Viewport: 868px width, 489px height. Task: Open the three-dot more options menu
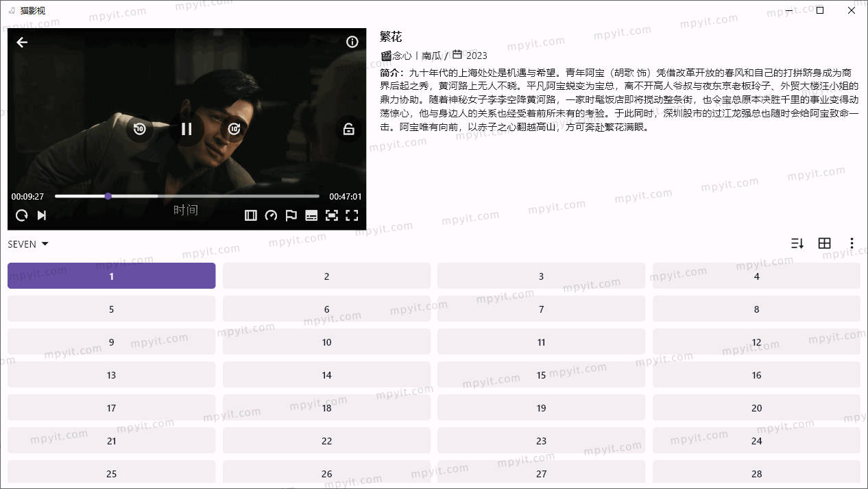(x=852, y=243)
